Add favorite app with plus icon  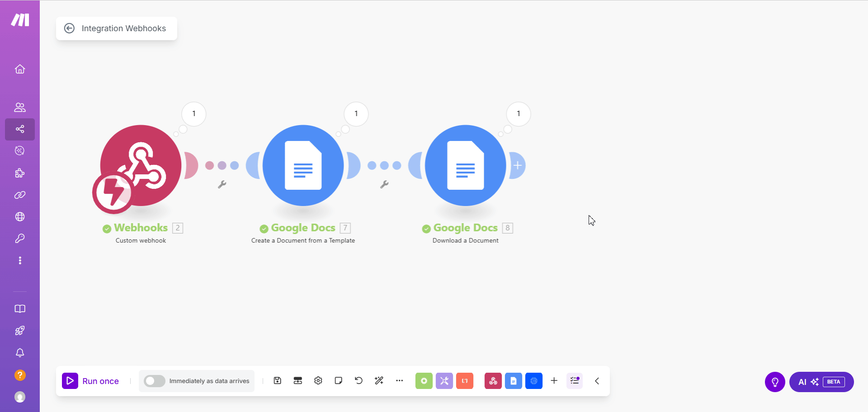[x=554, y=381]
